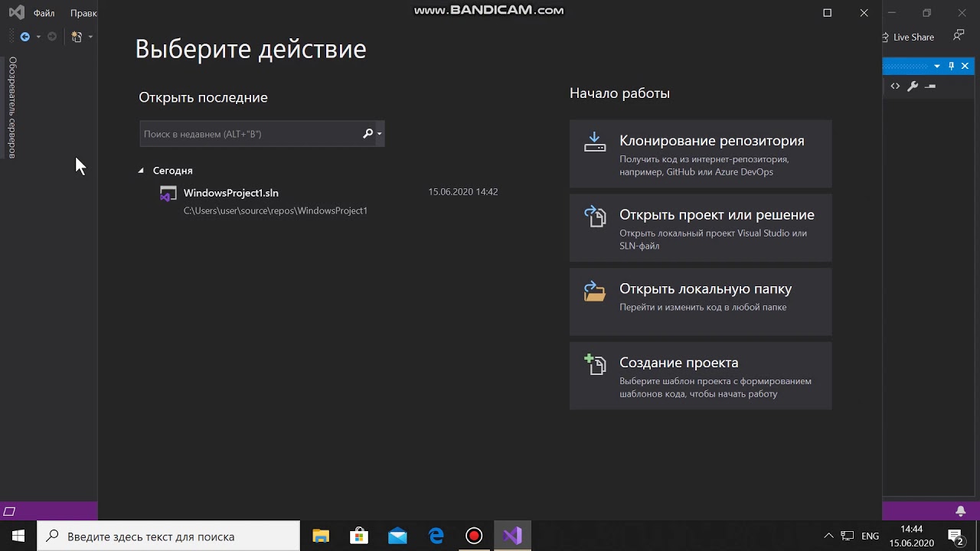The image size is (980, 551).
Task: Collapse the Сегодня group
Action: pyautogui.click(x=141, y=171)
